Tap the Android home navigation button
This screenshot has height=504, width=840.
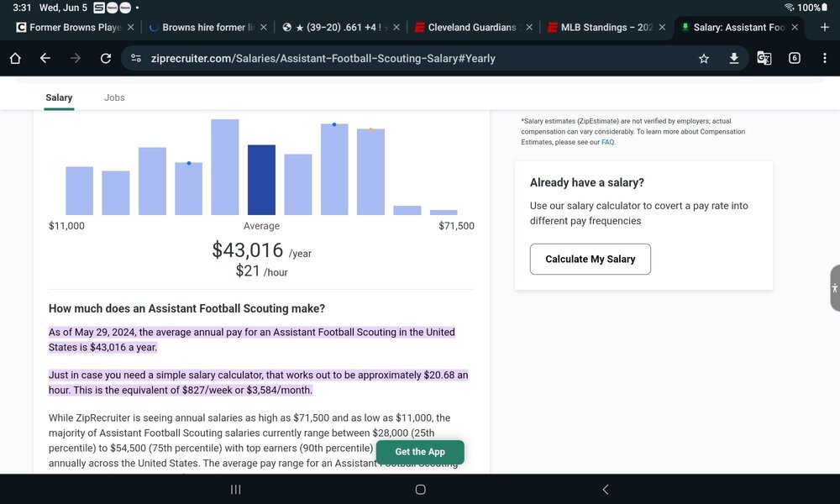pos(421,490)
